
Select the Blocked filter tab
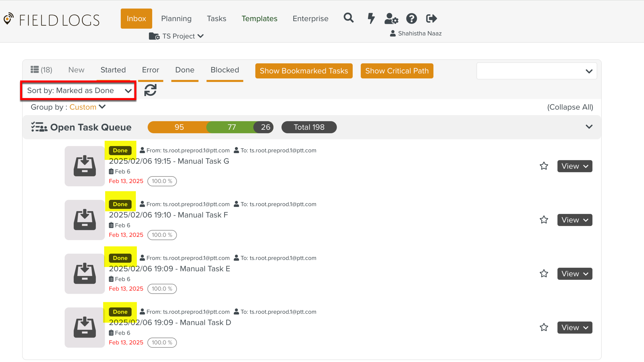pos(225,70)
